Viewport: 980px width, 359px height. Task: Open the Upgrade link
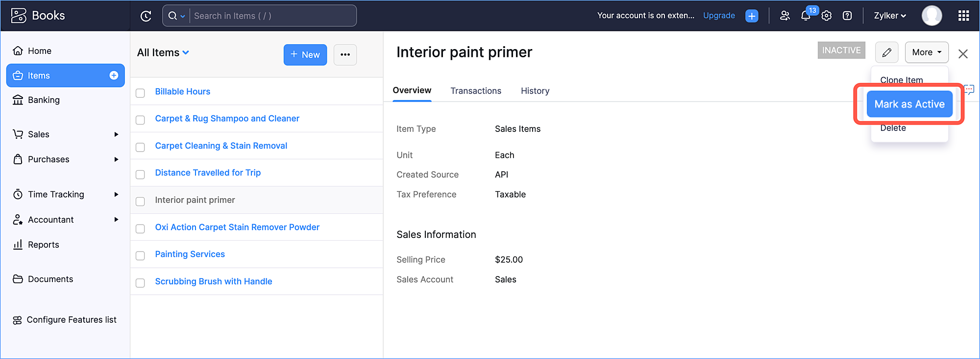point(719,16)
